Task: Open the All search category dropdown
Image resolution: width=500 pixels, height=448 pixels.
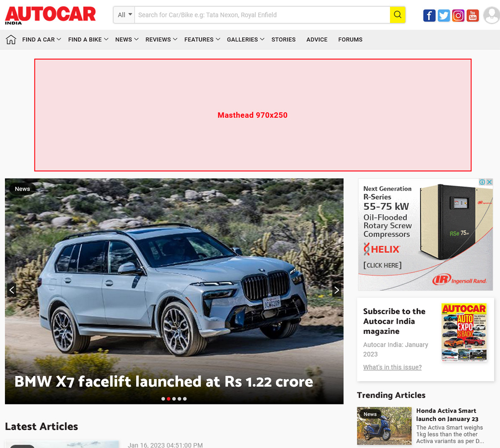Action: pyautogui.click(x=125, y=15)
